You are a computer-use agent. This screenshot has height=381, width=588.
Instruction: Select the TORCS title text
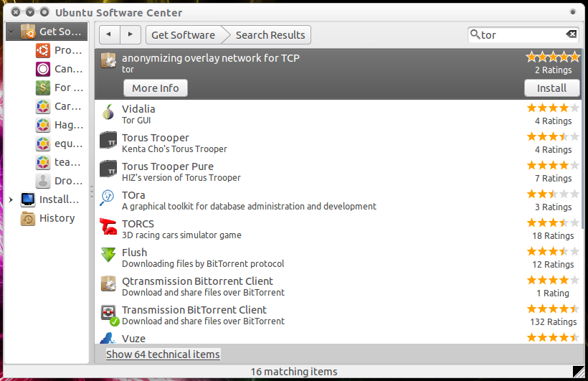[x=138, y=224]
